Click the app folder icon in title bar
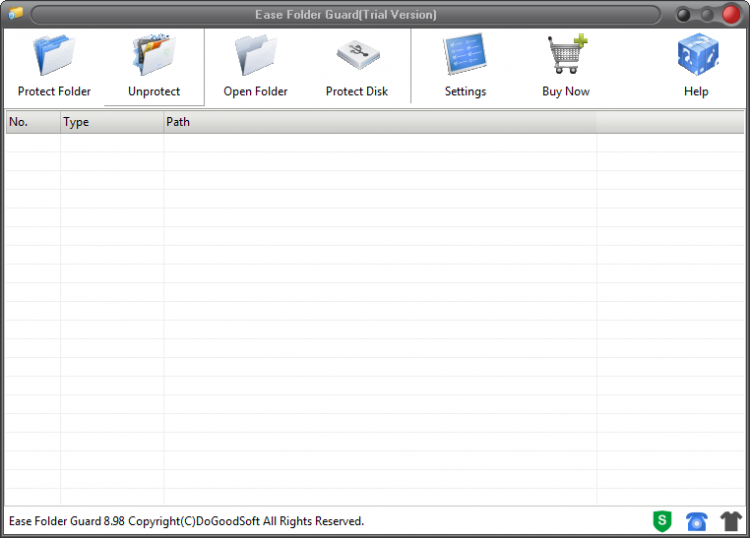This screenshot has width=750, height=538. click(16, 13)
